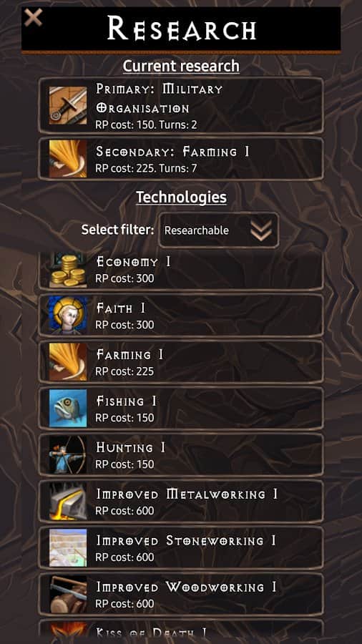This screenshot has width=362, height=644.
Task: Choose Improved Metalworking I technology
Action: tap(181, 501)
